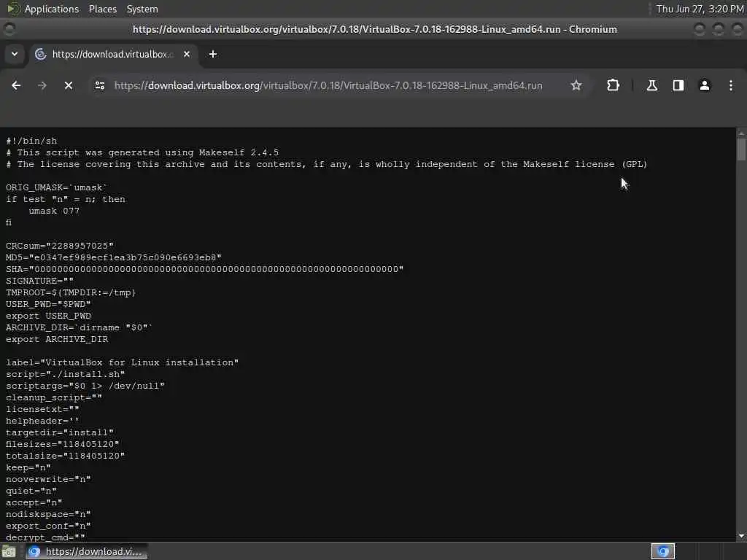Open the profile avatar menu
Image resolution: width=747 pixels, height=560 pixels.
pyautogui.click(x=705, y=86)
